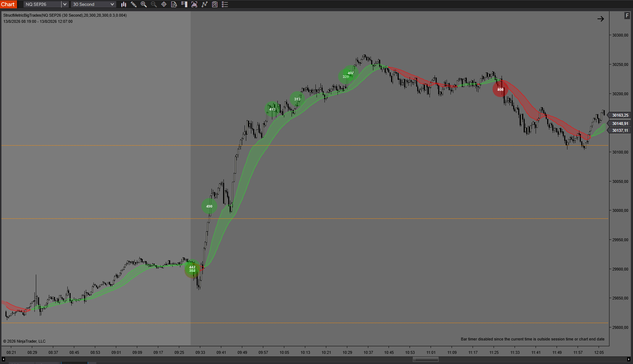Screen dimensions: 633x364
Task: Click the date range text 13/8/2026
Action: point(38,21)
